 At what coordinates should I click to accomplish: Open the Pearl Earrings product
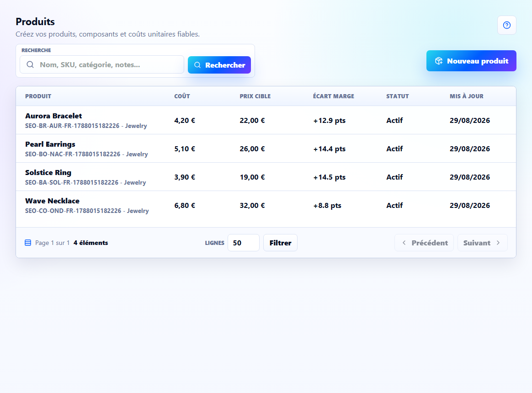tap(50, 144)
